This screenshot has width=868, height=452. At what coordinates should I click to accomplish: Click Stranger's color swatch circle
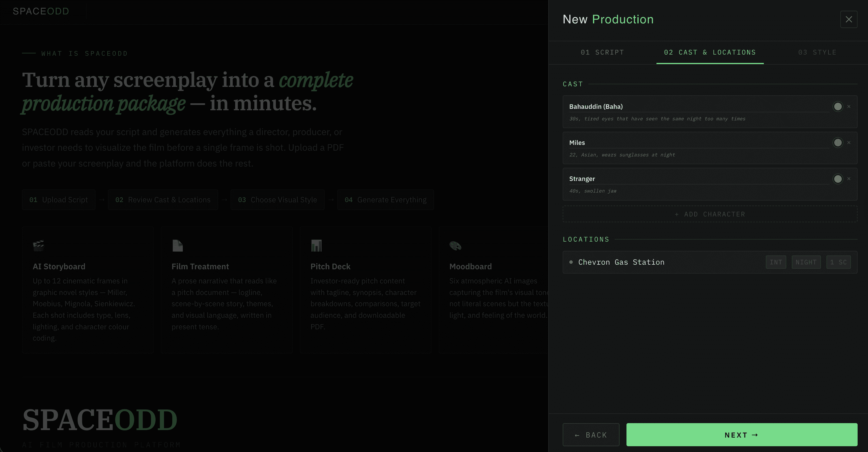(x=838, y=179)
